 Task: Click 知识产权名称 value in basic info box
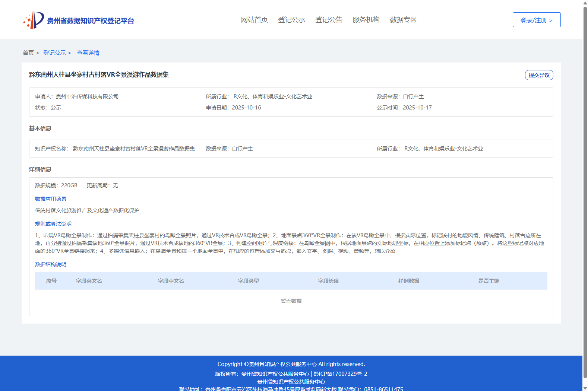coord(134,149)
